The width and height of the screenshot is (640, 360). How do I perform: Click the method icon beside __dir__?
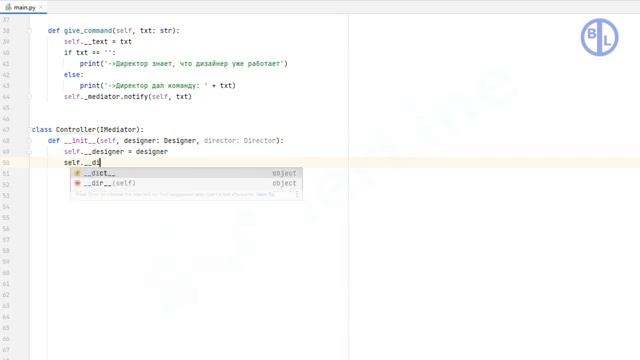click(78, 183)
